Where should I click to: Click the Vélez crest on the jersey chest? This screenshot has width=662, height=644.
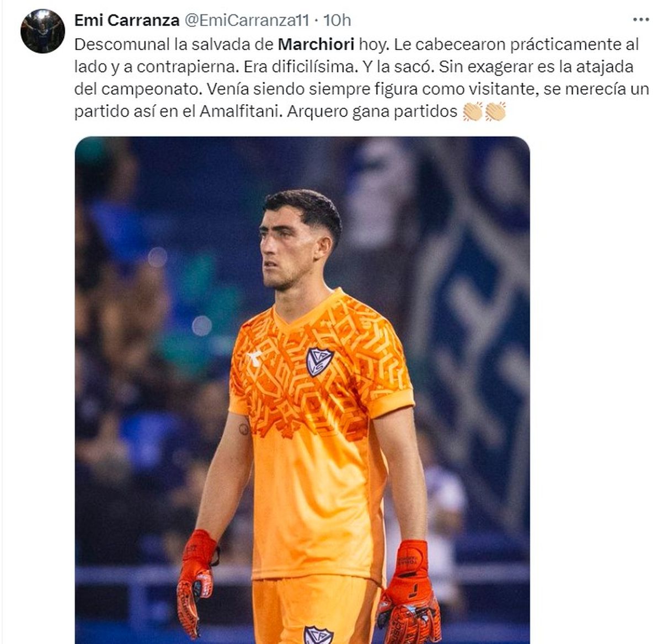pyautogui.click(x=319, y=361)
